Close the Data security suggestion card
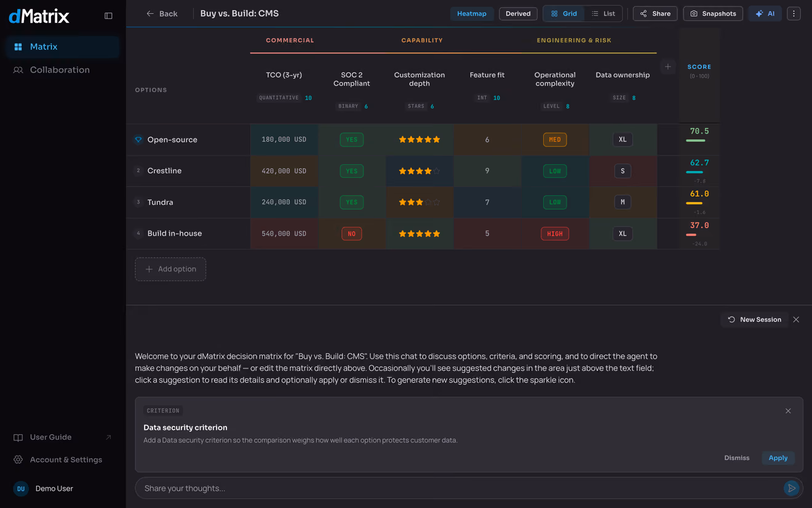This screenshot has height=508, width=812. click(788, 411)
